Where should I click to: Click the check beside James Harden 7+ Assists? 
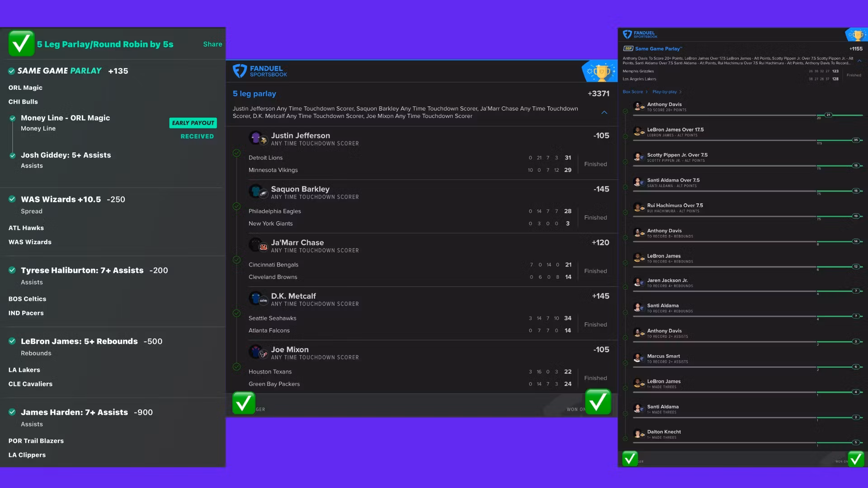[x=12, y=412]
